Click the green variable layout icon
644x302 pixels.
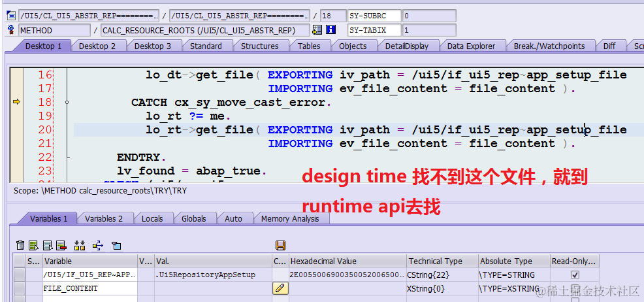click(x=34, y=246)
